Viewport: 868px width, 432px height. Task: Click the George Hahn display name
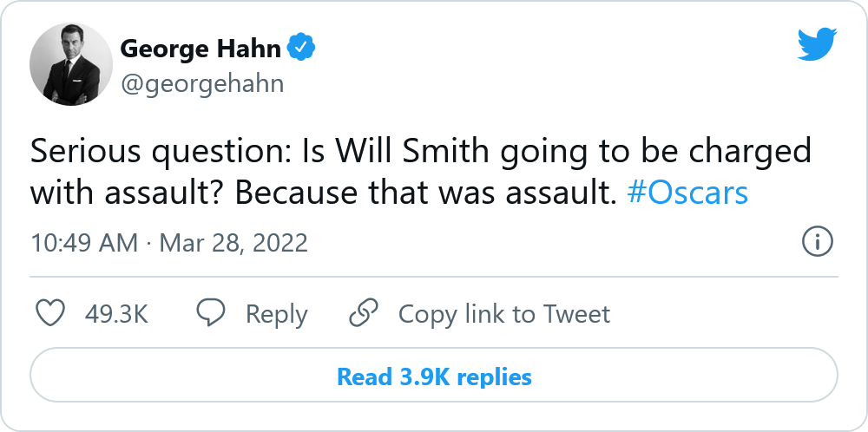[201, 49]
